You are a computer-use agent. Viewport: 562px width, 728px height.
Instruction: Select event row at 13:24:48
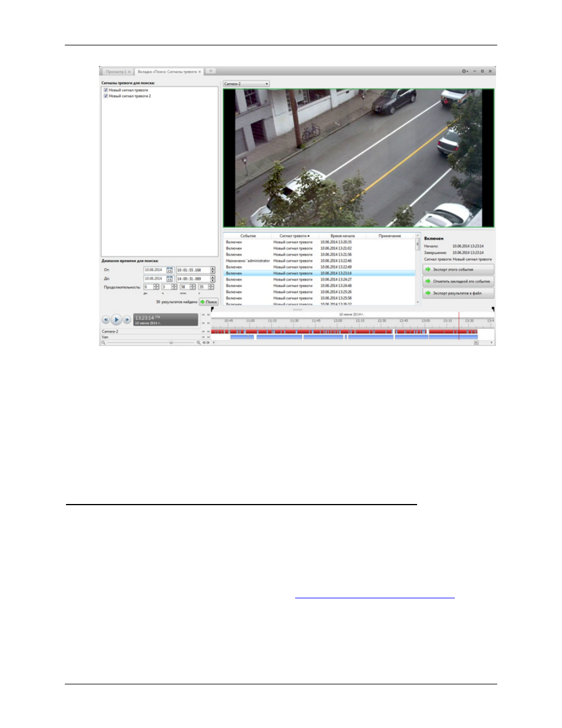coord(319,286)
